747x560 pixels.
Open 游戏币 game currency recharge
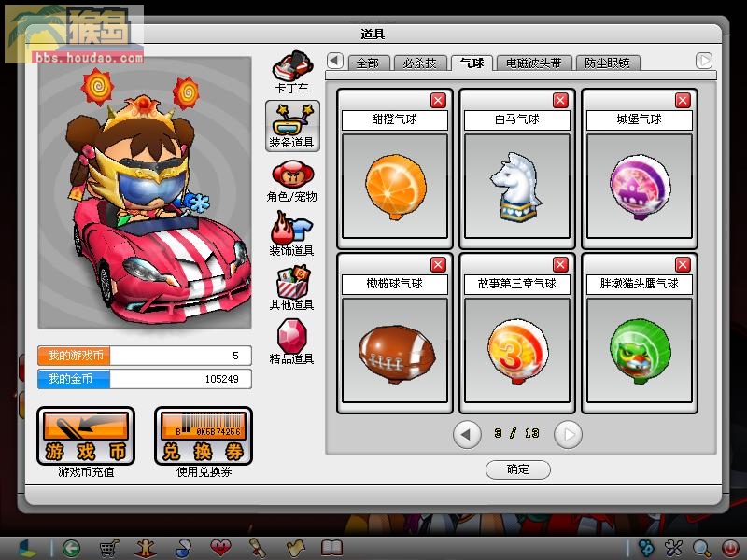point(86,436)
